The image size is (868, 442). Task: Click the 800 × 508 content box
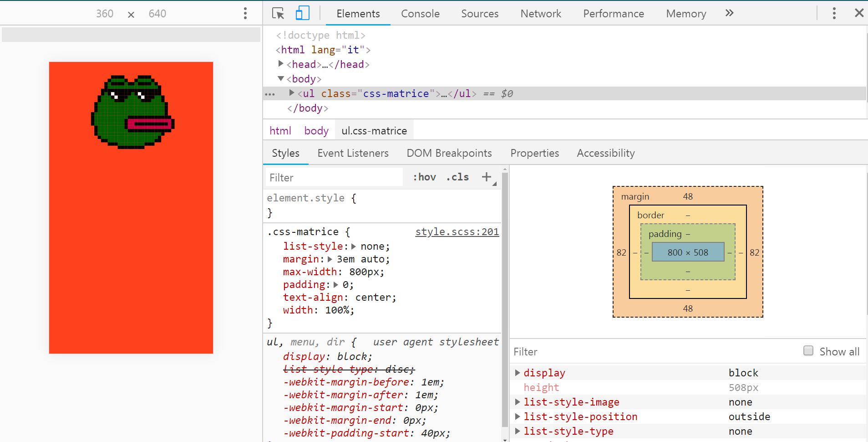coord(688,252)
